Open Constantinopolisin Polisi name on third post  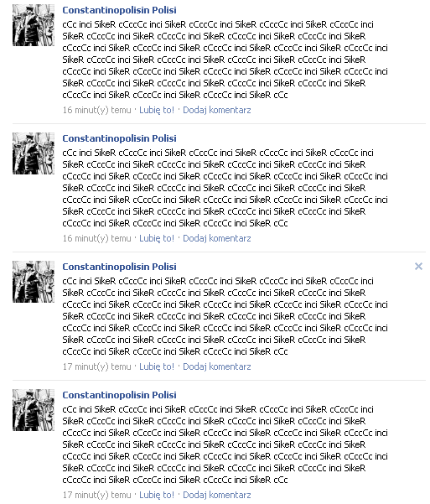(119, 267)
